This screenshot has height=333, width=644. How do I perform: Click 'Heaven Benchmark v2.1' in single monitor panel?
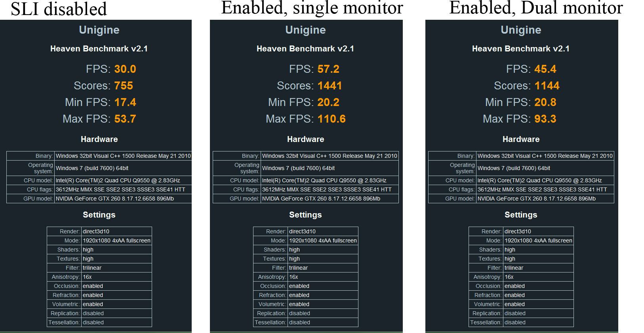click(x=305, y=49)
